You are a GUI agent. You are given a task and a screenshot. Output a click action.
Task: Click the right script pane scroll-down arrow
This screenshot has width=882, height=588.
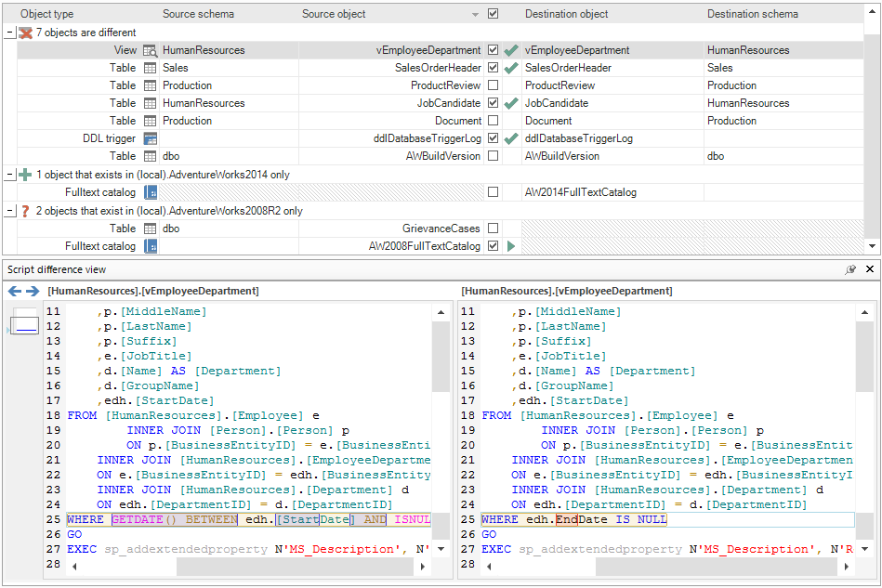[x=865, y=549]
